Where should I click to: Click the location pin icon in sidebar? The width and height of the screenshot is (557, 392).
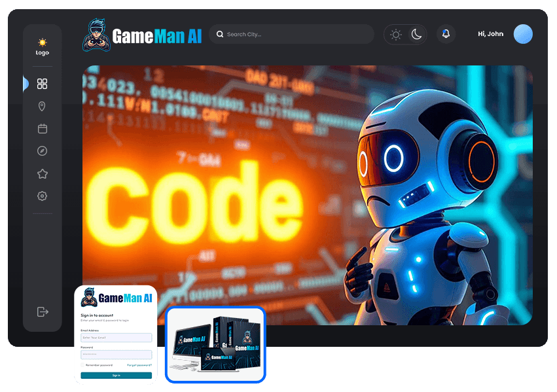click(x=43, y=106)
